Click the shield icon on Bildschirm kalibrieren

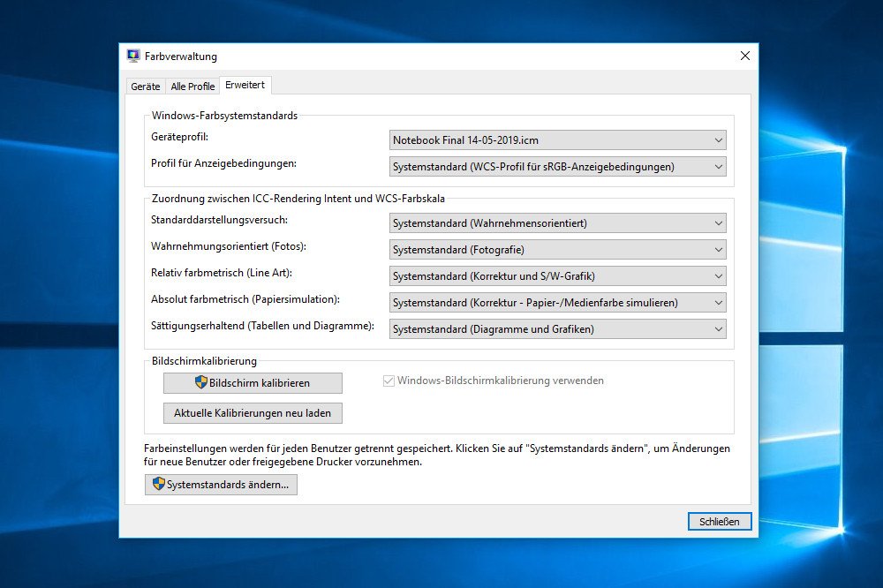[x=201, y=382]
